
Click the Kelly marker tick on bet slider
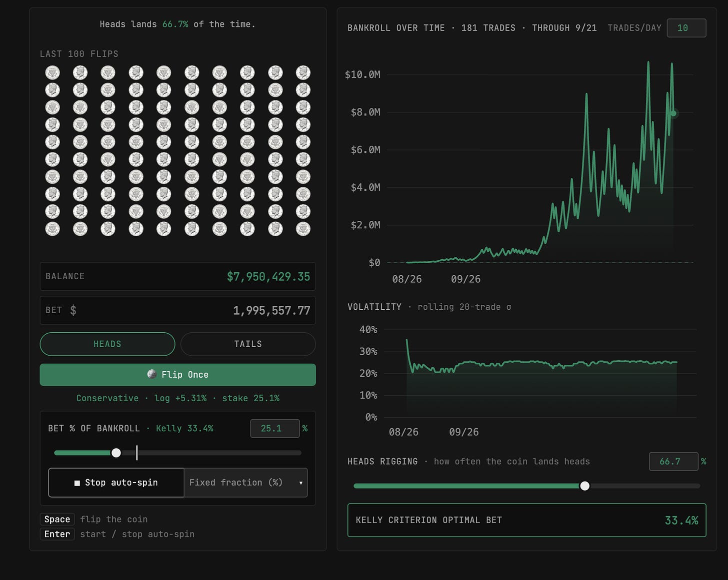(x=137, y=453)
